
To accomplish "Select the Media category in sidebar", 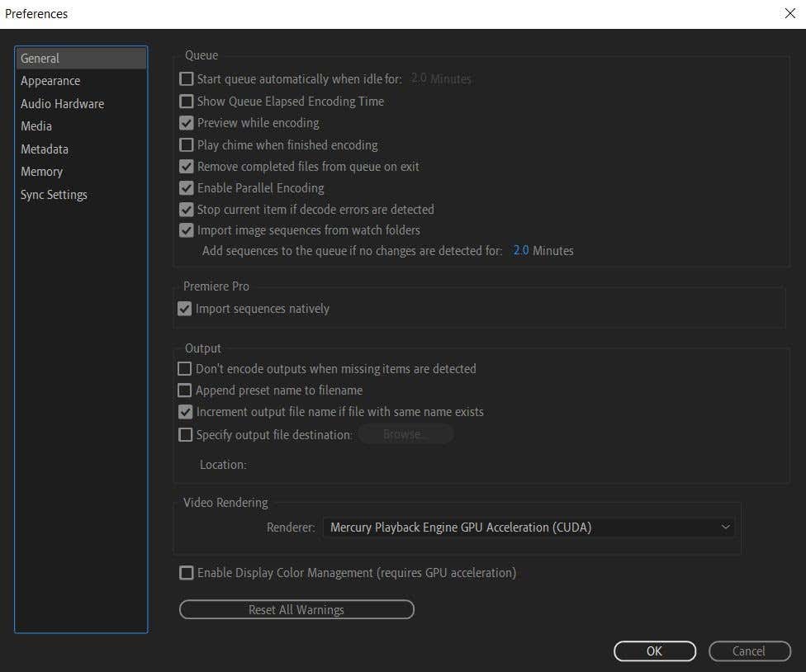I will click(x=36, y=126).
